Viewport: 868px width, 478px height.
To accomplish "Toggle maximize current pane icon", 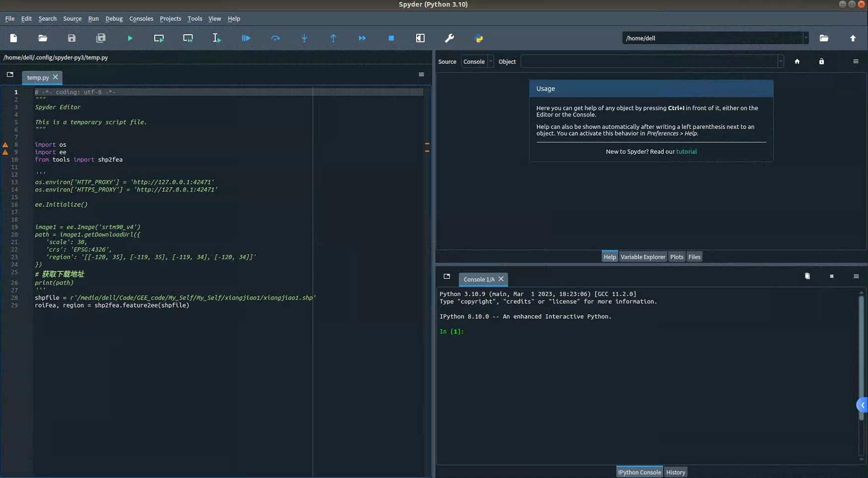I will 420,38.
